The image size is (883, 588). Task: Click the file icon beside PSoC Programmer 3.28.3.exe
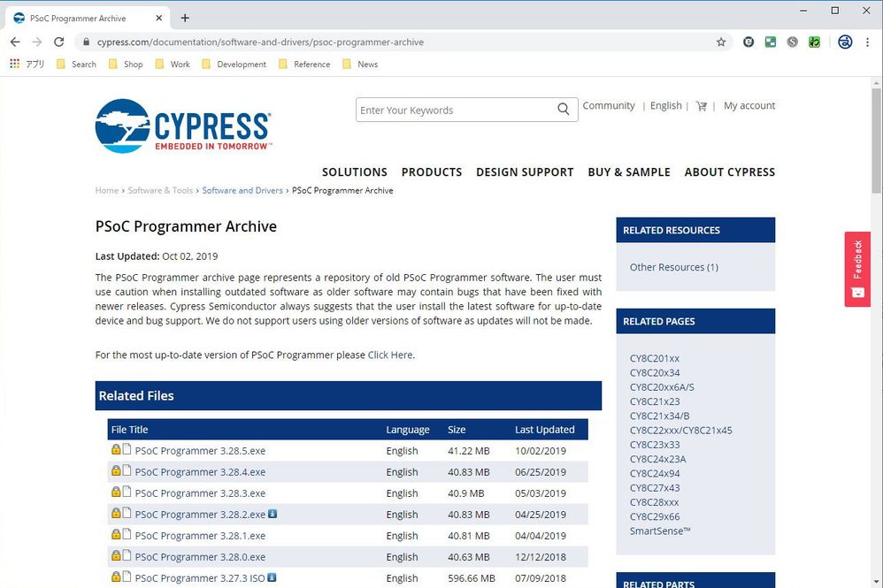[x=127, y=492]
